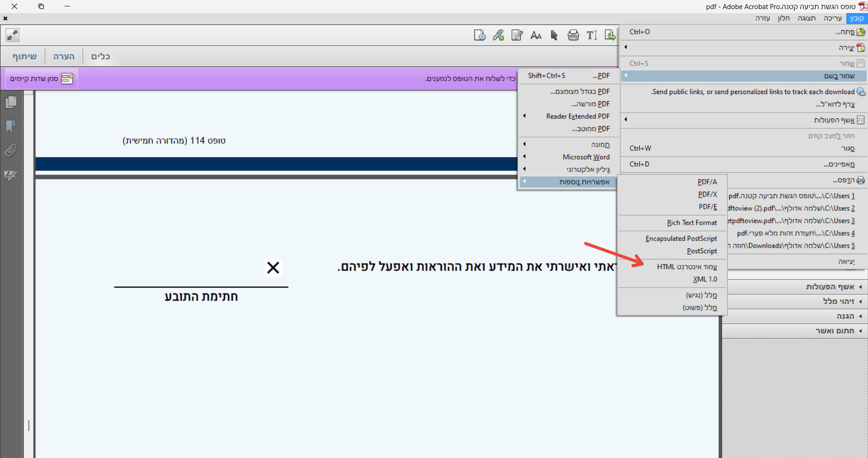Expand the תמונה (Image) submenu

coord(568,145)
